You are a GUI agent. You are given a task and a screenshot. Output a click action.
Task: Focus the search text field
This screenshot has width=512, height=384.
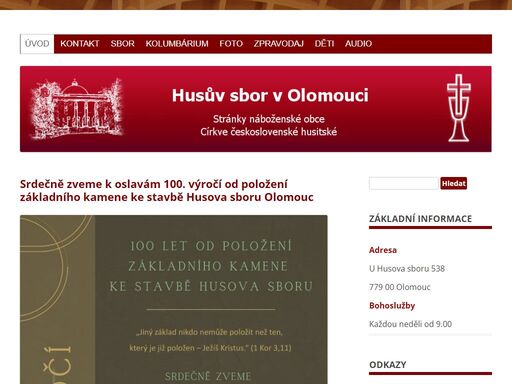[x=403, y=183]
